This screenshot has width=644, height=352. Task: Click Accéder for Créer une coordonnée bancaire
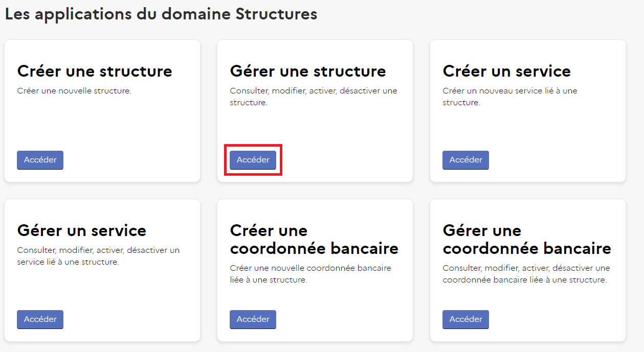(x=253, y=319)
